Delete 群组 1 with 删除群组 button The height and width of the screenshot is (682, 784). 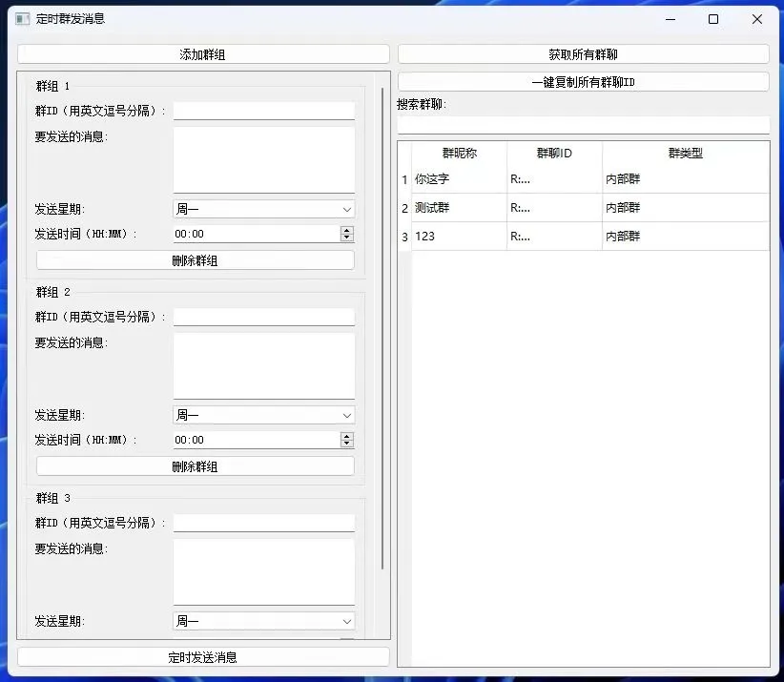click(x=195, y=260)
